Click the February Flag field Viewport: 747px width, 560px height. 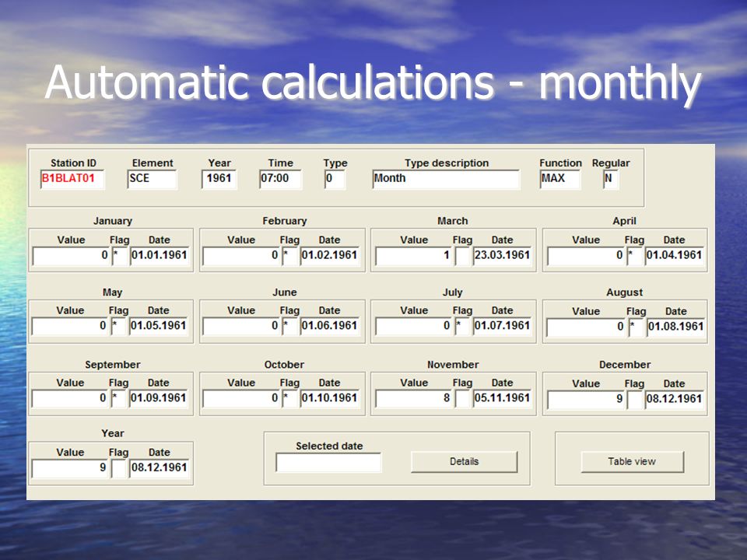pos(290,256)
